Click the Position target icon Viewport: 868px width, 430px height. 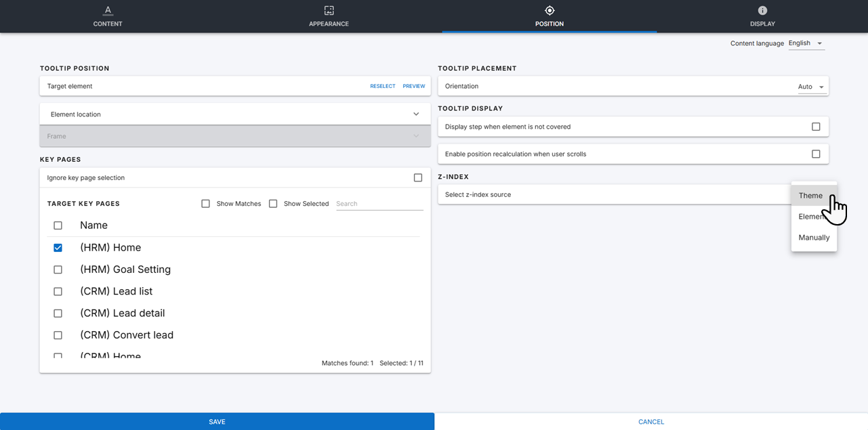[550, 10]
